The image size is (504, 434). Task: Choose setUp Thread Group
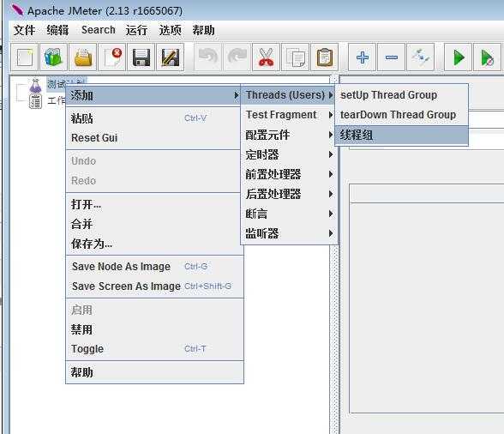(401, 95)
